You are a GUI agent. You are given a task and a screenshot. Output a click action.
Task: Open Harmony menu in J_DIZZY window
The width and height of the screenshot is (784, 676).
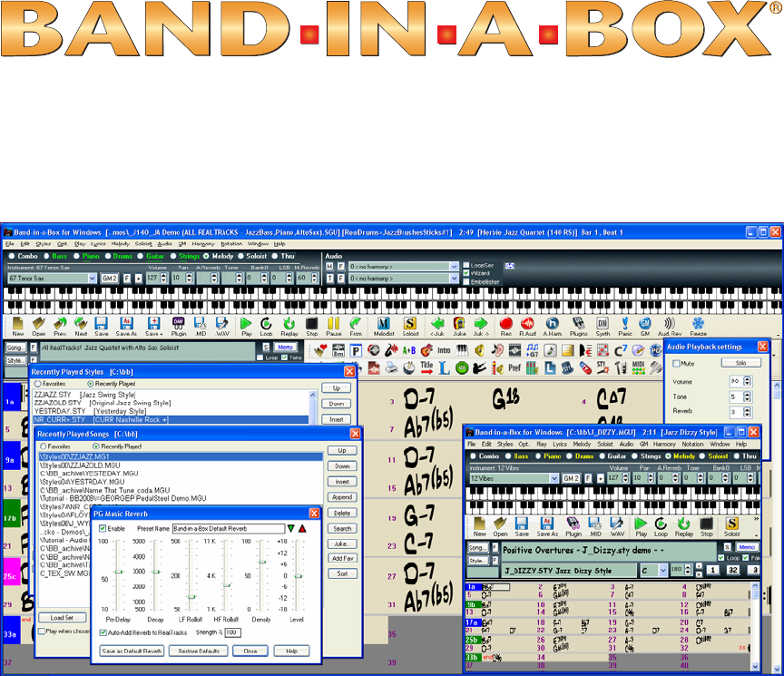pos(664,444)
